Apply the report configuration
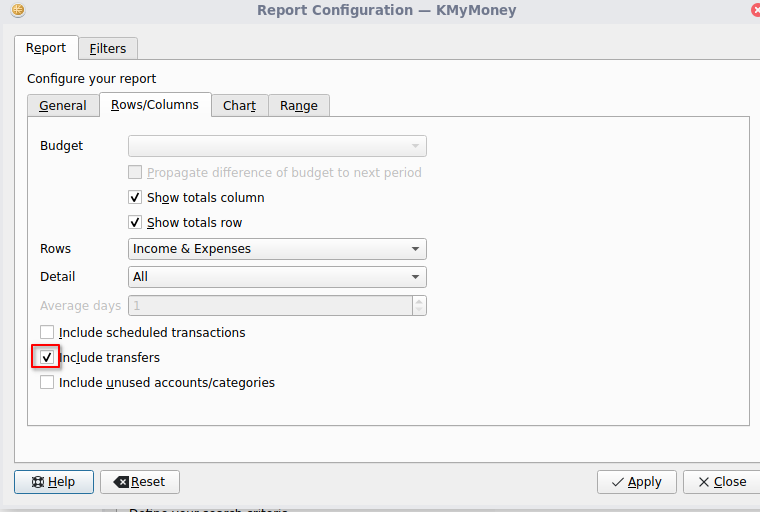 pyautogui.click(x=636, y=481)
